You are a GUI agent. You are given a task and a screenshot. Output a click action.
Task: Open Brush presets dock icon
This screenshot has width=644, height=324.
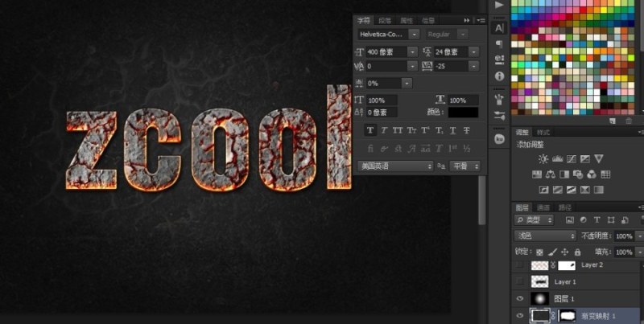tap(499, 99)
